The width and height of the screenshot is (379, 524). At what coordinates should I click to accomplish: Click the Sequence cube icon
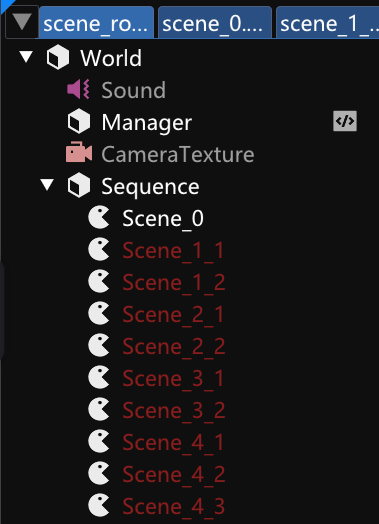(x=79, y=185)
